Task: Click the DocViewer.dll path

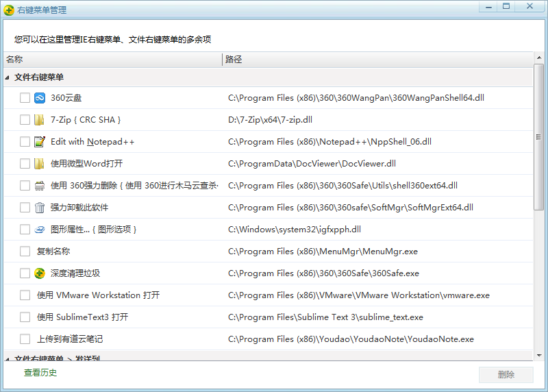Action: pyautogui.click(x=312, y=164)
